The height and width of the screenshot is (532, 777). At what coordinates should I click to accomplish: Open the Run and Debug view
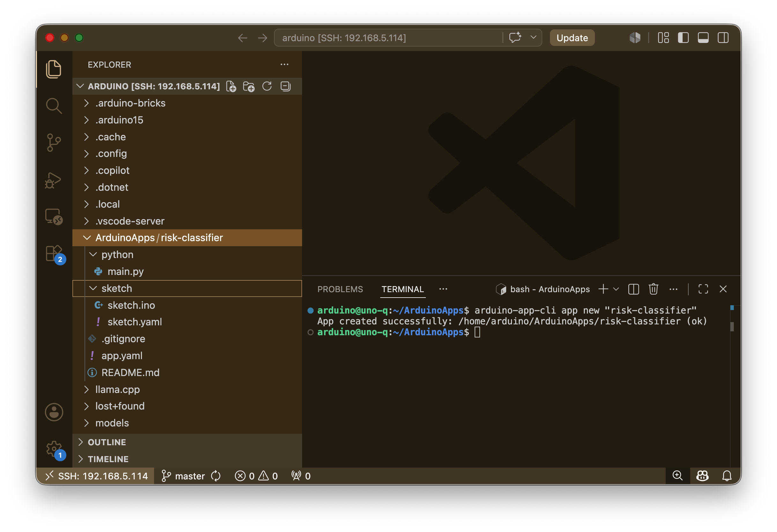[54, 180]
